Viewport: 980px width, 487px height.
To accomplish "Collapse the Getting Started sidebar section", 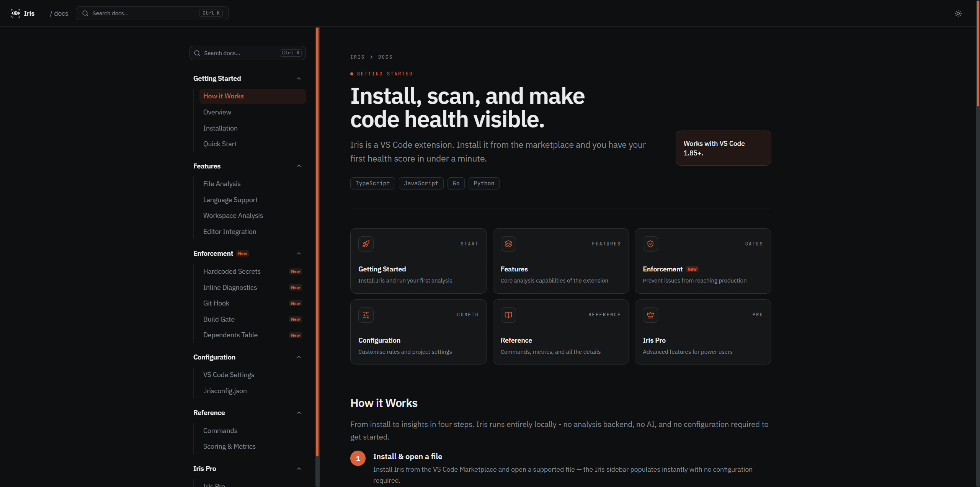I will click(299, 78).
